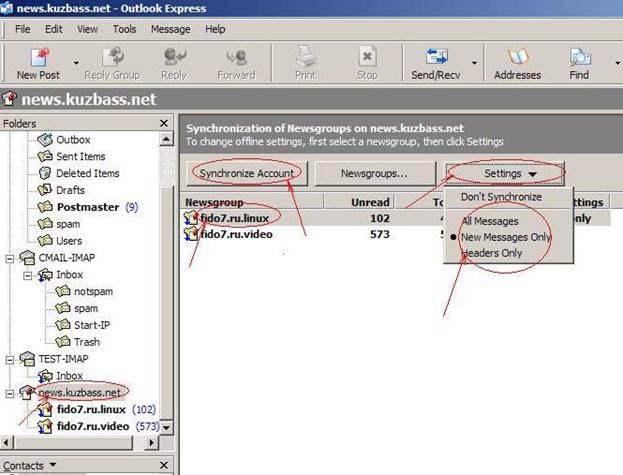The image size is (623, 475).
Task: Click the Deleted Items folder icon
Action: coord(45,173)
